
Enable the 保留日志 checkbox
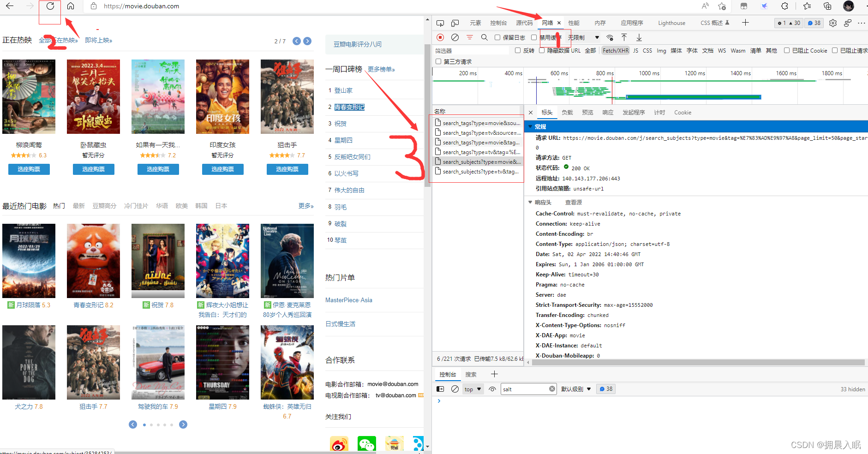497,37
